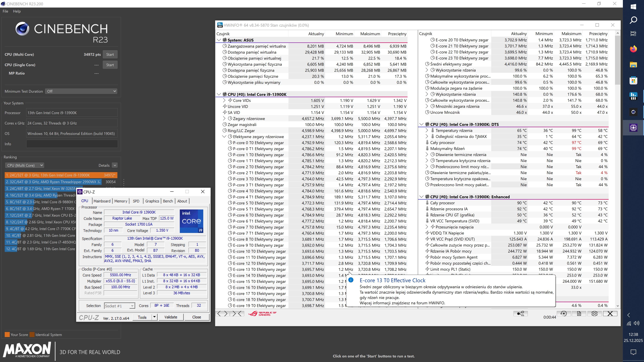Click the Validate button in CPU-Z
This screenshot has height=362, width=644.
[x=171, y=317]
